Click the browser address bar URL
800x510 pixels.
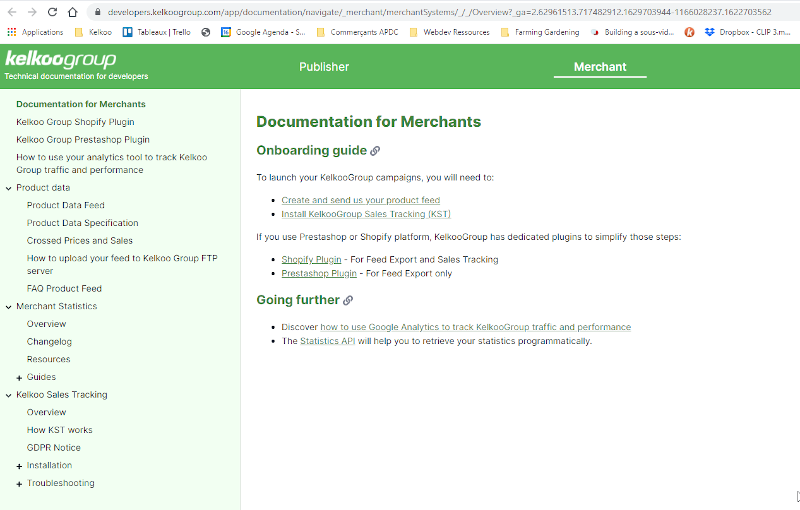[x=439, y=12]
